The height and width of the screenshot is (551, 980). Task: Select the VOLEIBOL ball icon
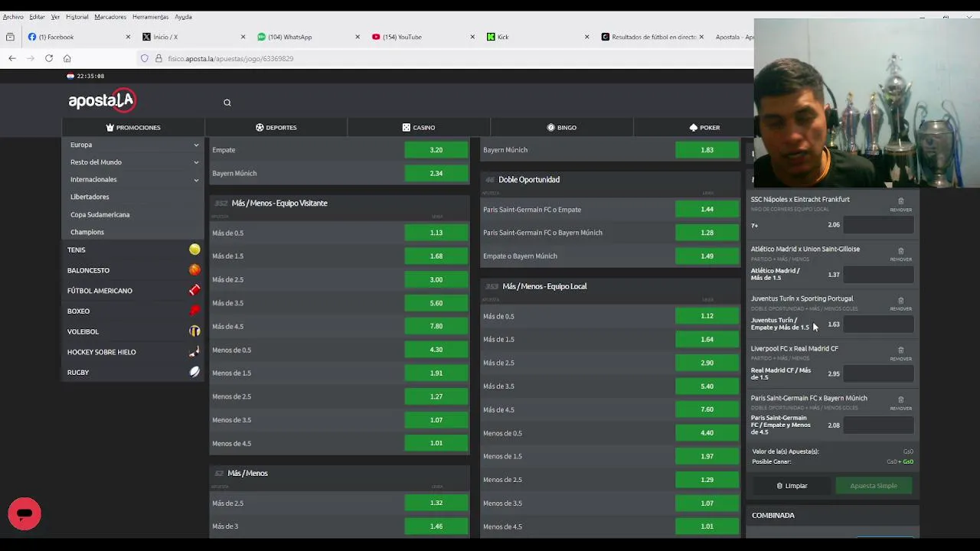(x=194, y=331)
